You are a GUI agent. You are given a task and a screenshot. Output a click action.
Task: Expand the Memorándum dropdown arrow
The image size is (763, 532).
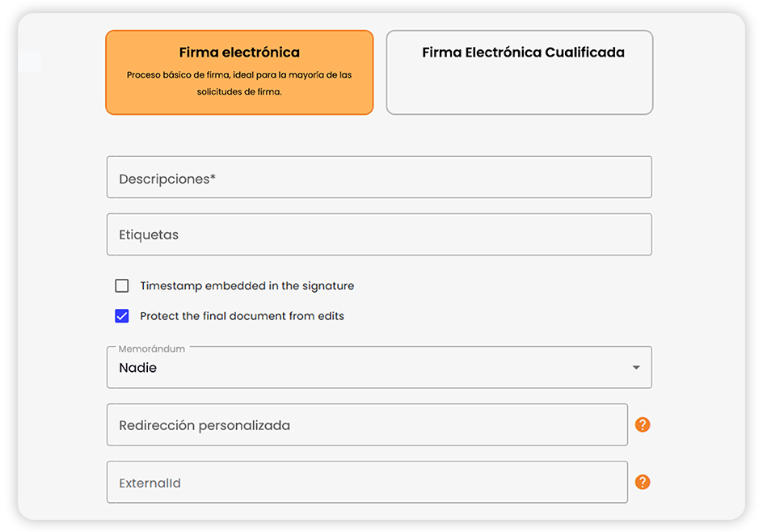[x=636, y=368]
